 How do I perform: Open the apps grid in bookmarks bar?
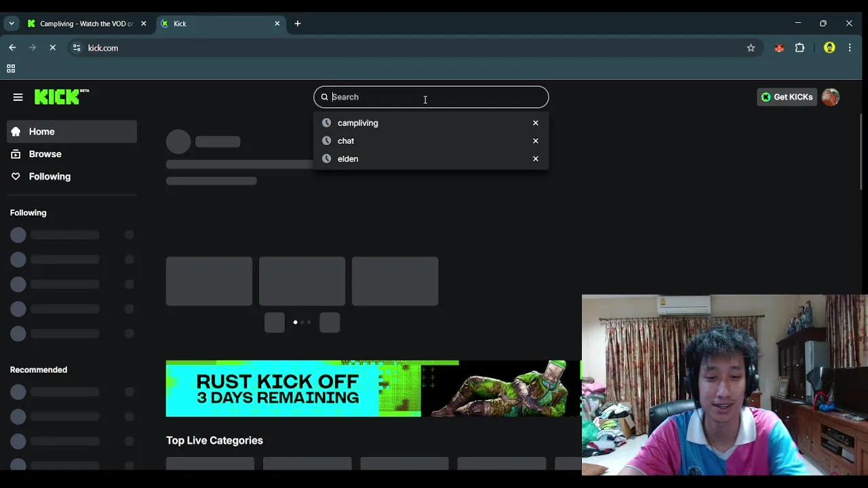pos(11,68)
